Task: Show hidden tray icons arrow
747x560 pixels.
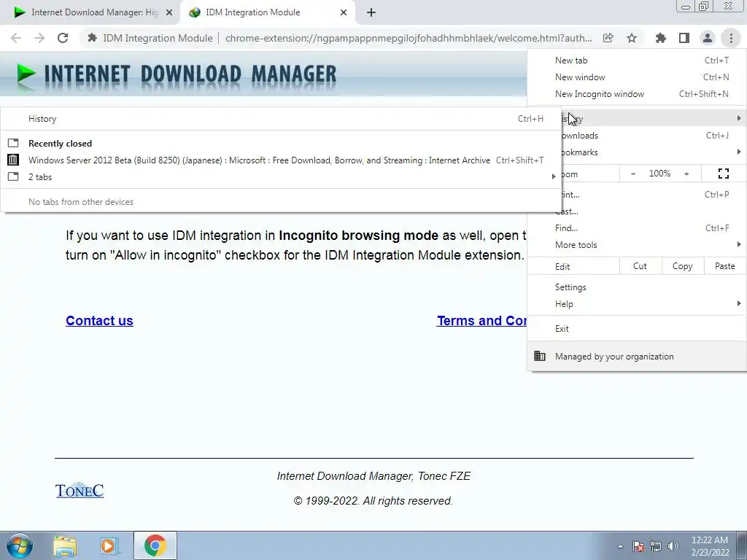Action: [620, 546]
